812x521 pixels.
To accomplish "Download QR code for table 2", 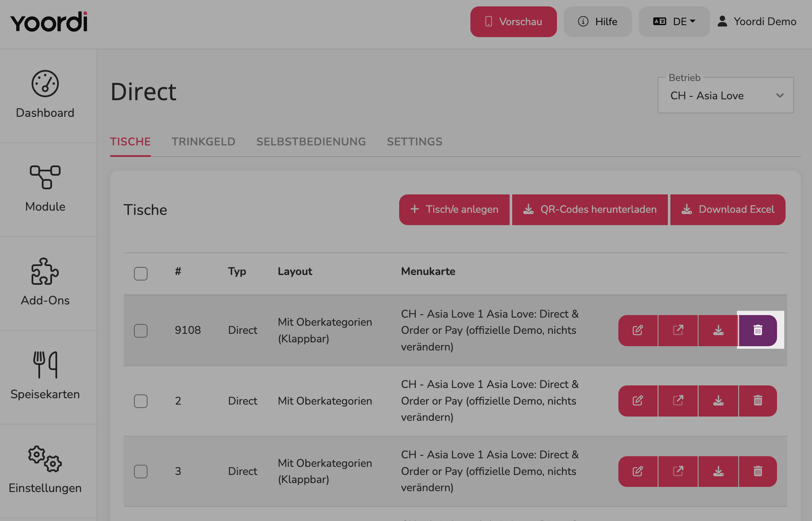I will coord(718,401).
